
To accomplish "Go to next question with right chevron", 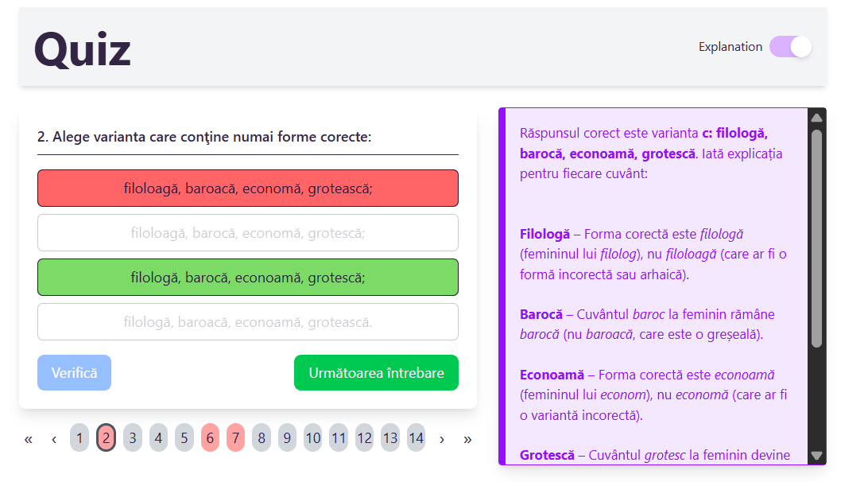I will [442, 438].
